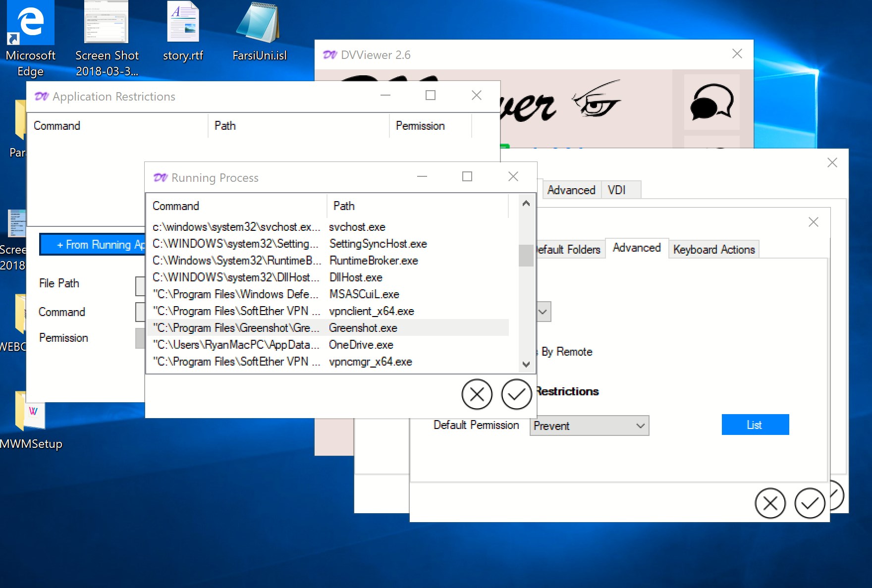Click the DVViewer logo in Running Process title
Viewport: 872px width, 588px height.
[161, 177]
